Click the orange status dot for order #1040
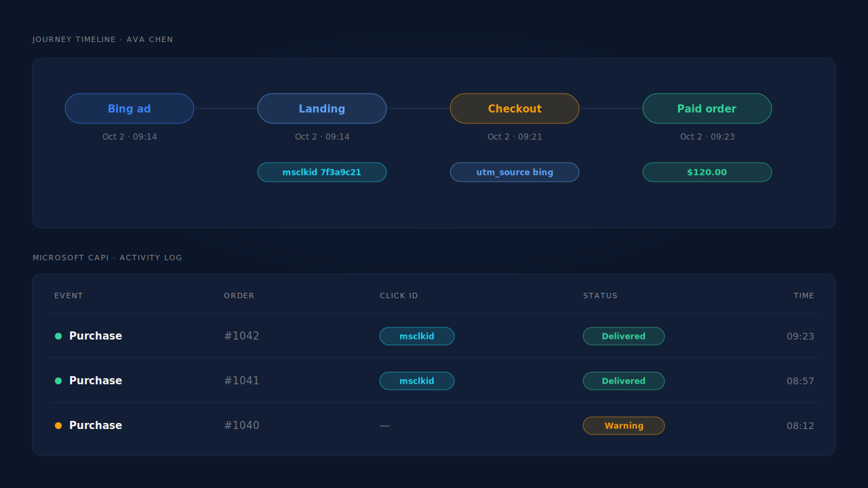The width and height of the screenshot is (868, 488). click(58, 426)
